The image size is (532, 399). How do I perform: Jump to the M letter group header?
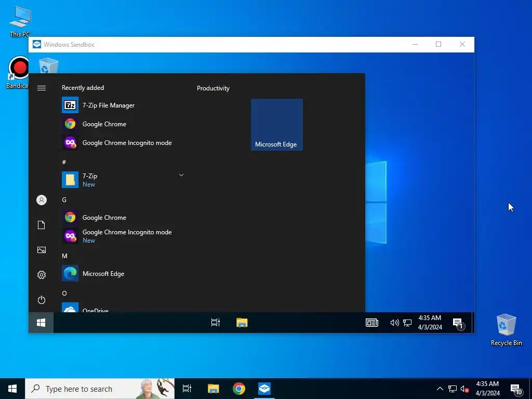coord(64,256)
